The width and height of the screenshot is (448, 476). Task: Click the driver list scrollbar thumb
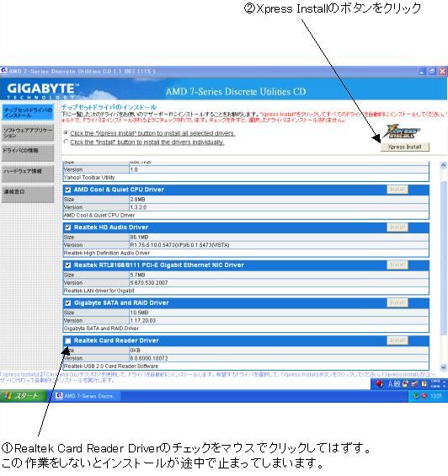(443, 258)
